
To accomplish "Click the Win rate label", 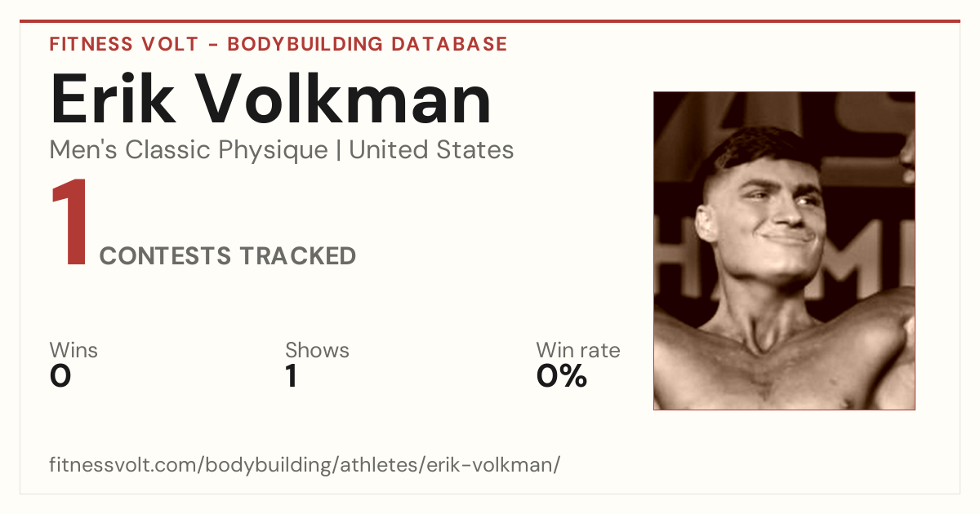I will [578, 350].
